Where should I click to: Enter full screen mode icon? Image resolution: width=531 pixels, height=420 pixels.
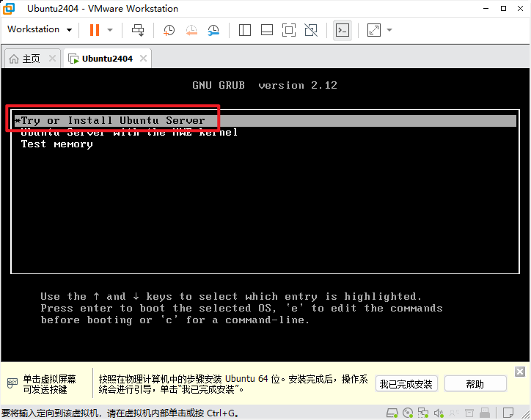(288, 30)
